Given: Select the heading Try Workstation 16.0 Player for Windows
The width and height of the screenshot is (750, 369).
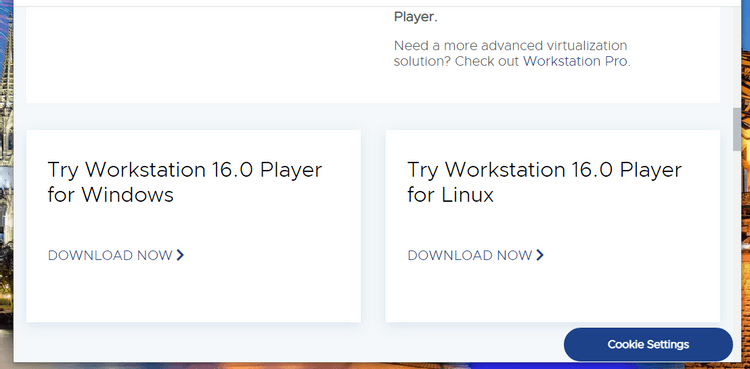Looking at the screenshot, I should [185, 182].
